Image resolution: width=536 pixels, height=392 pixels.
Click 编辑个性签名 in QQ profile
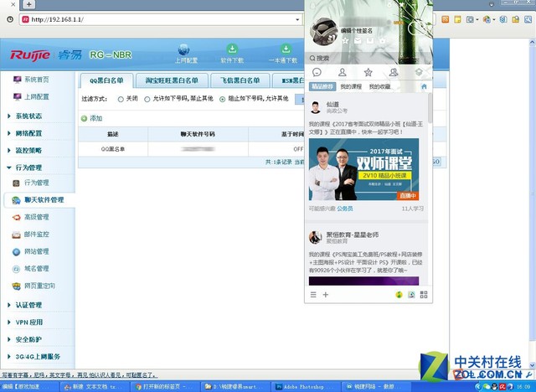tap(357, 31)
